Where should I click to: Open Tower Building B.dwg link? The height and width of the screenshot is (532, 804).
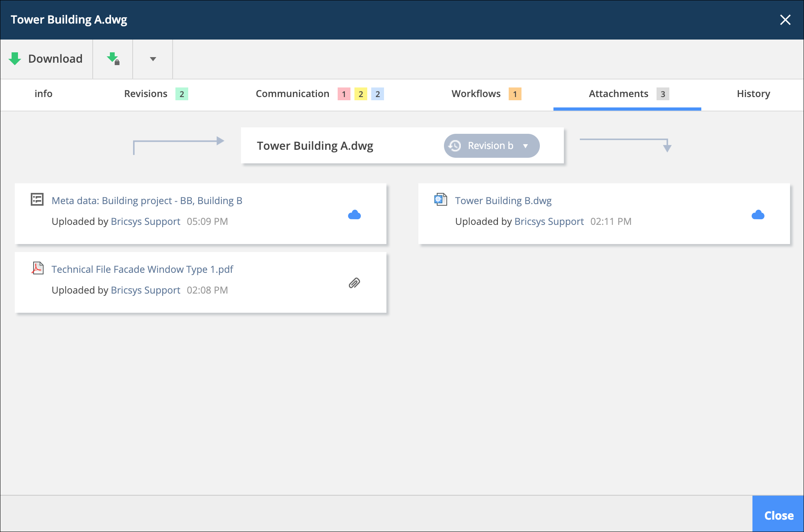pos(503,200)
